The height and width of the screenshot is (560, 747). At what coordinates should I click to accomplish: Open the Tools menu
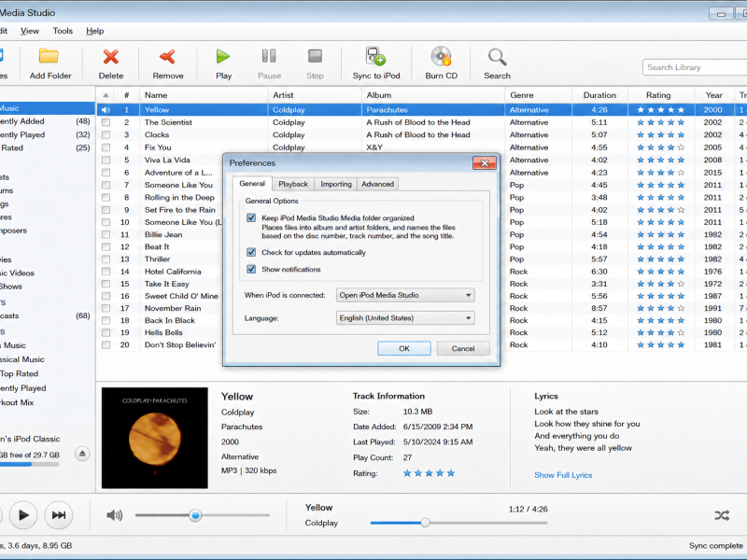(x=63, y=31)
